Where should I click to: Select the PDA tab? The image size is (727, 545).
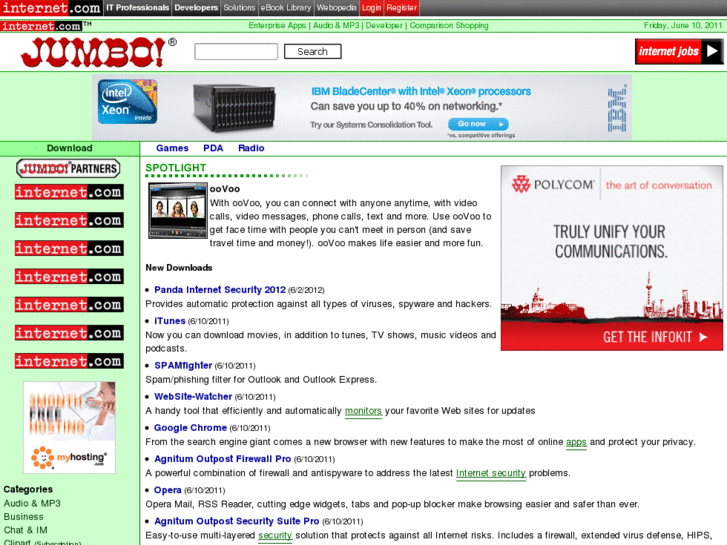[x=213, y=148]
